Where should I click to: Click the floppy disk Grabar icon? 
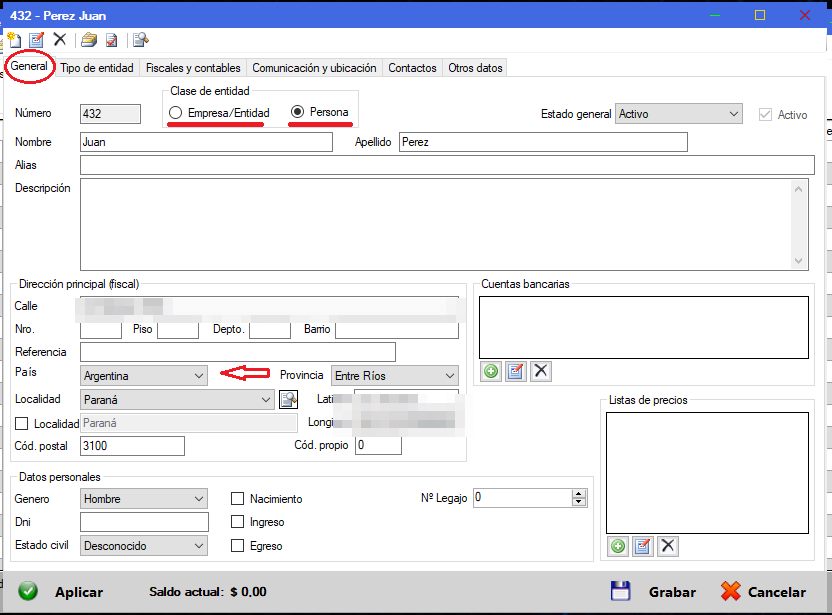(620, 591)
